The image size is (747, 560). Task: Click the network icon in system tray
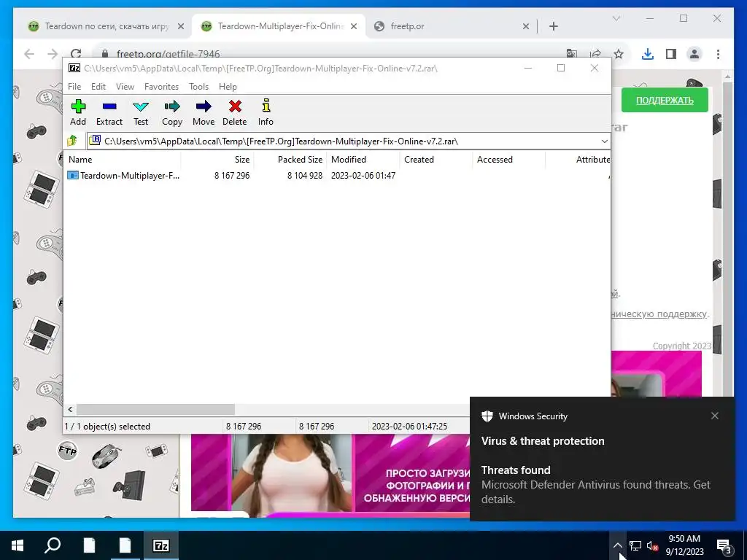[635, 545]
